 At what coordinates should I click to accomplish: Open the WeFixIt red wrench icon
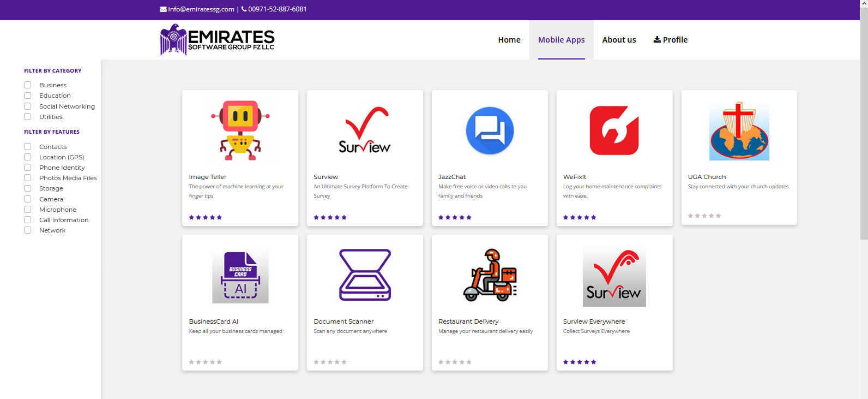point(614,130)
